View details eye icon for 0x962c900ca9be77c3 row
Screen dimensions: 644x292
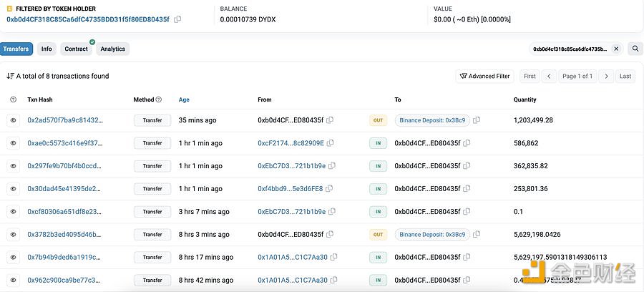13,280
